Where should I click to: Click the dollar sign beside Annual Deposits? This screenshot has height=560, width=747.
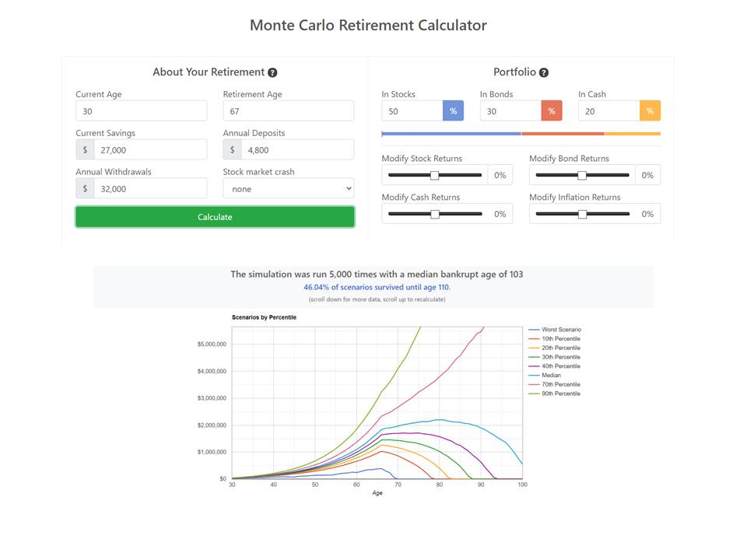pyautogui.click(x=233, y=150)
